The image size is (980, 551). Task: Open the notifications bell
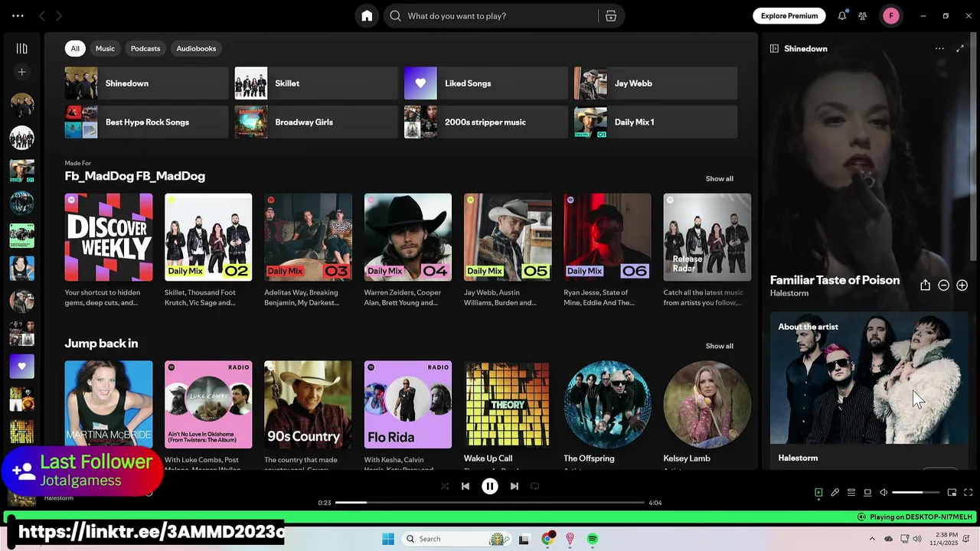pyautogui.click(x=842, y=16)
